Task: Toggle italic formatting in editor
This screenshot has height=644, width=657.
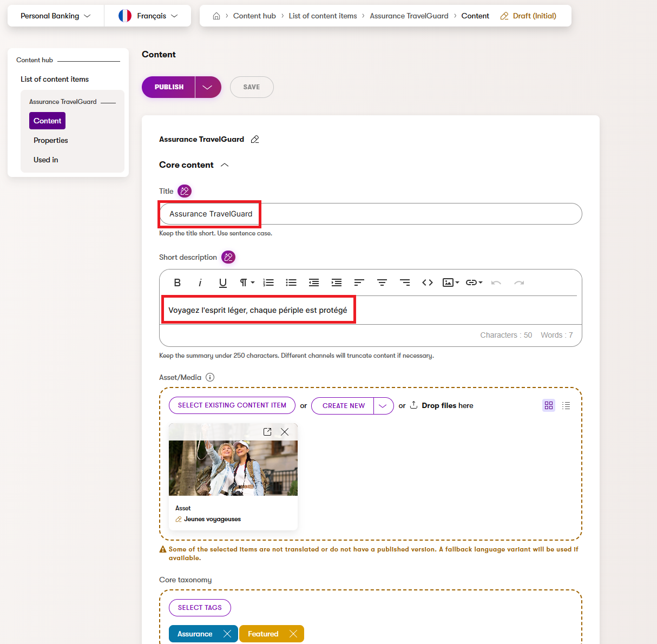Action: tap(200, 282)
